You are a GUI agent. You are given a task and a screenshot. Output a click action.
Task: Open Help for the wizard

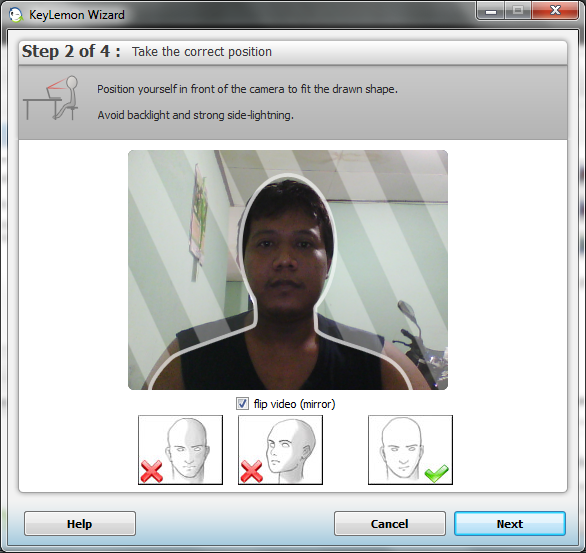point(80,523)
